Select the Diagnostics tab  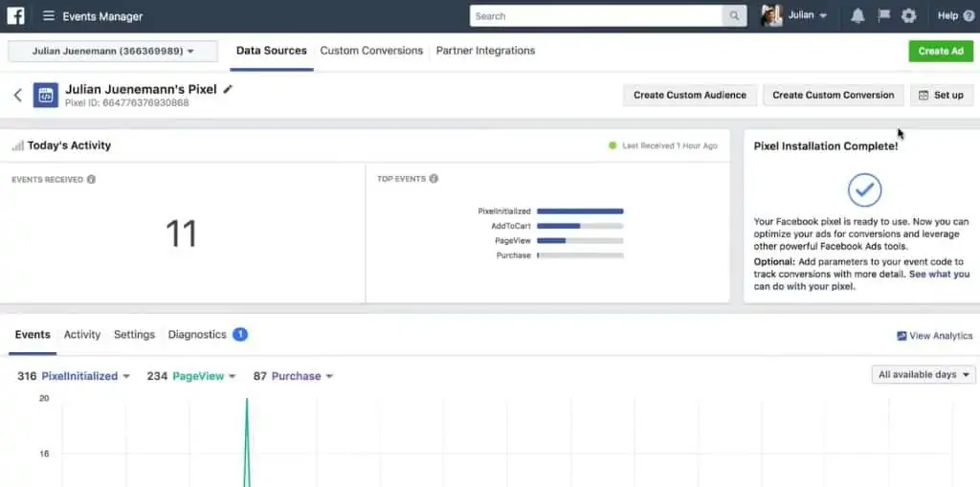coord(197,335)
